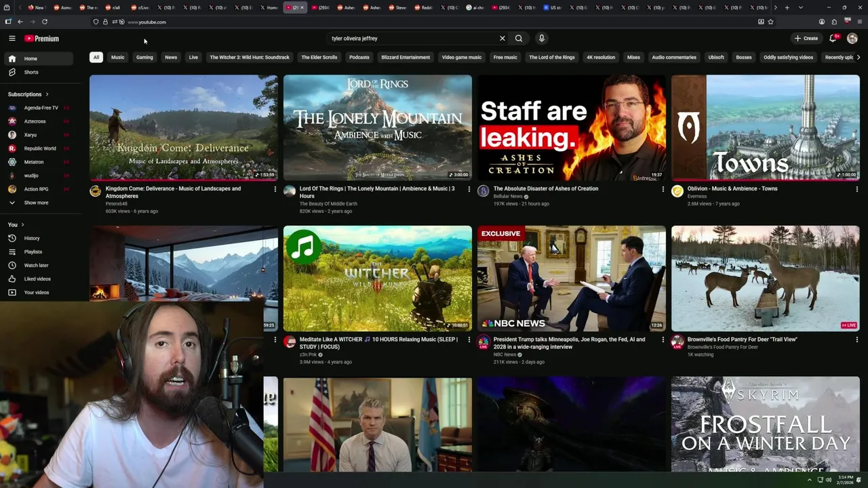The width and height of the screenshot is (868, 488).
Task: Open The Absolute Disaster of Ashes of Creation title
Action: [546, 188]
